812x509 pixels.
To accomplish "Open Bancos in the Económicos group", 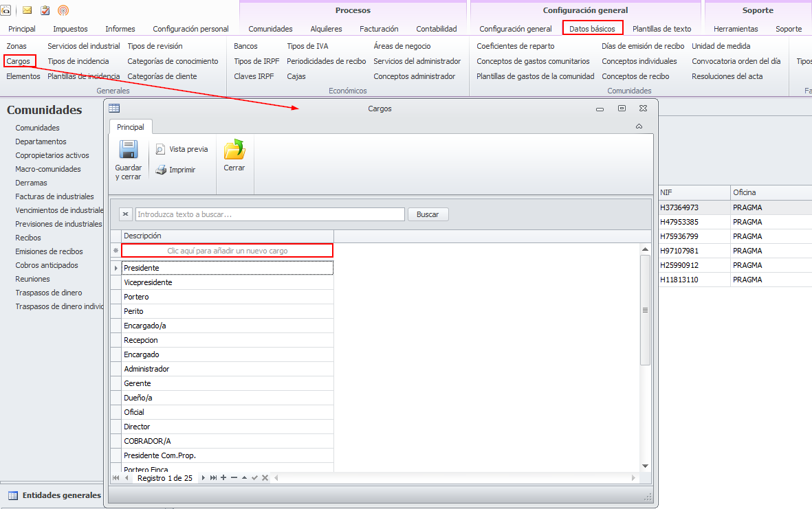I will [x=245, y=46].
